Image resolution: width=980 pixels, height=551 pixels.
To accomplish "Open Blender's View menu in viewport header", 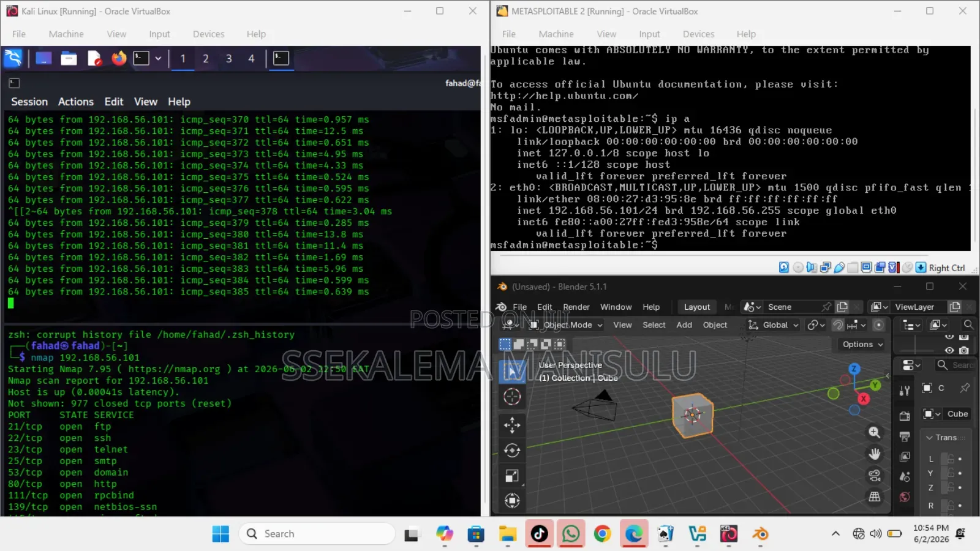I will click(622, 325).
